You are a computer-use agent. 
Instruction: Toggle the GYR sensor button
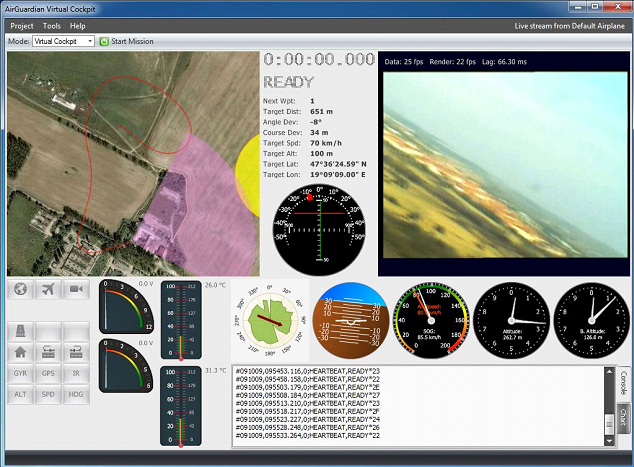pyautogui.click(x=21, y=373)
